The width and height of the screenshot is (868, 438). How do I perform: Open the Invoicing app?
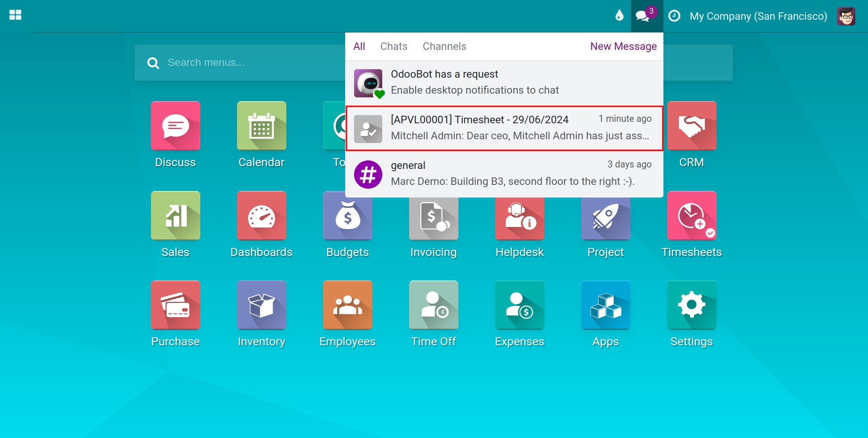pyautogui.click(x=434, y=219)
